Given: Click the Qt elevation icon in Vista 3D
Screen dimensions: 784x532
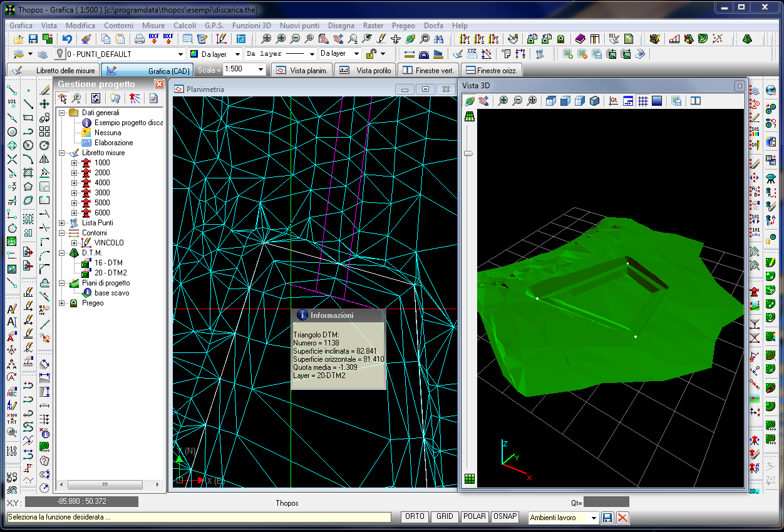Looking at the screenshot, I should (614, 101).
